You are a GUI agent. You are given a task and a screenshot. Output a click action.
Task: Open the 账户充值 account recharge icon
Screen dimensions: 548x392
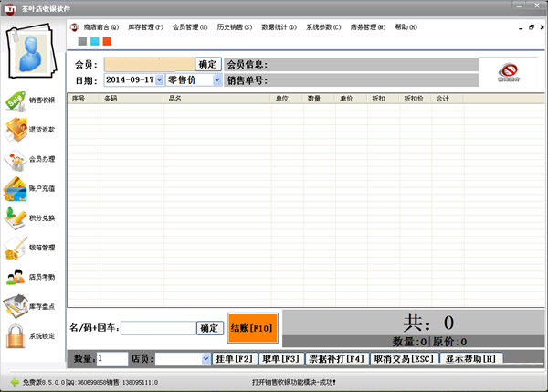click(16, 189)
